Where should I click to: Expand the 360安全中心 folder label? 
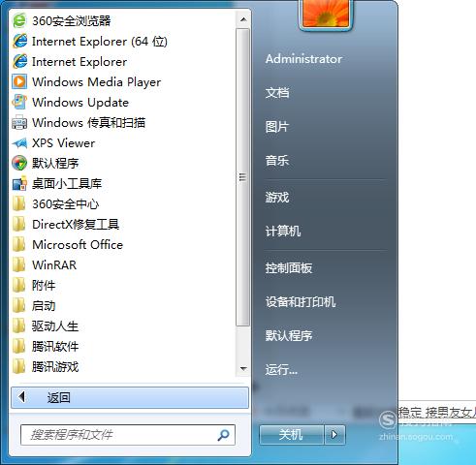tap(65, 204)
